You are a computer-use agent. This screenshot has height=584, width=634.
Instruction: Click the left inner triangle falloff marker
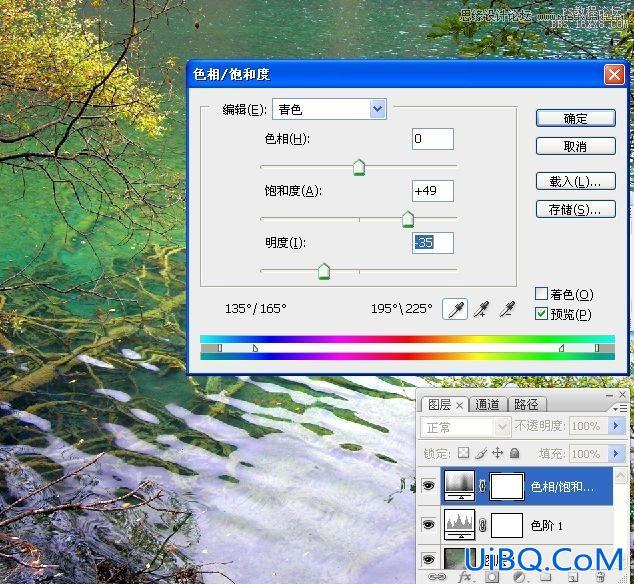coord(255,348)
